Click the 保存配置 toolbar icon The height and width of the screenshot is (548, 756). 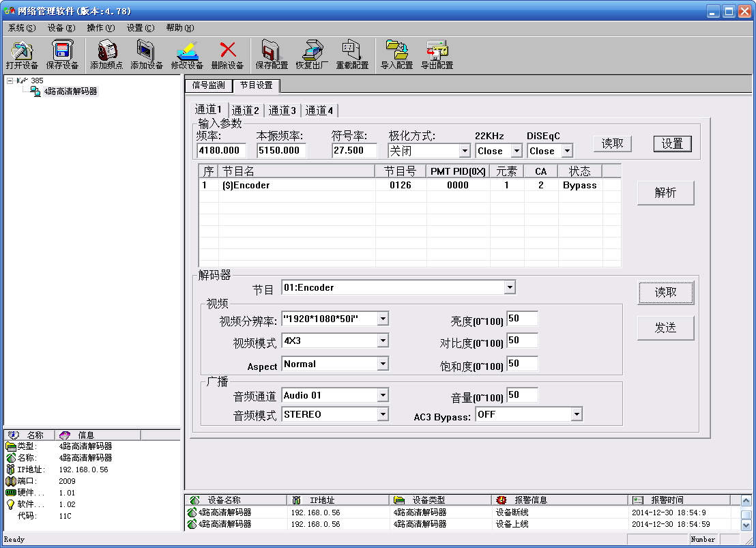[x=272, y=50]
